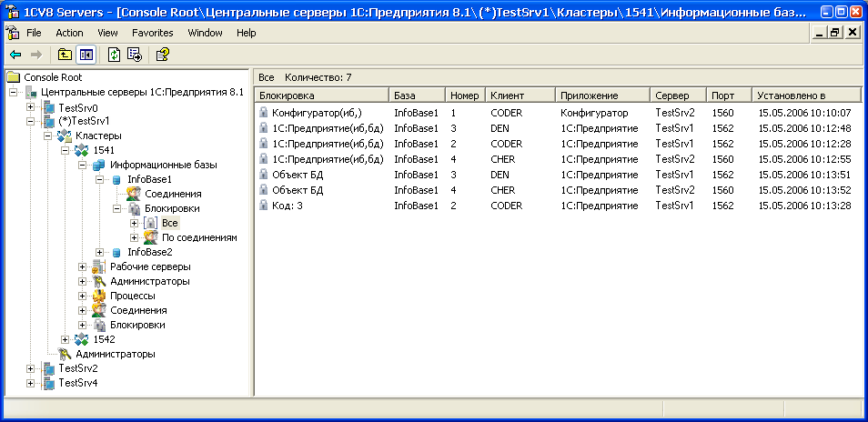Sort by the Установлено в column header
This screenshot has width=868, height=422.
click(x=806, y=95)
